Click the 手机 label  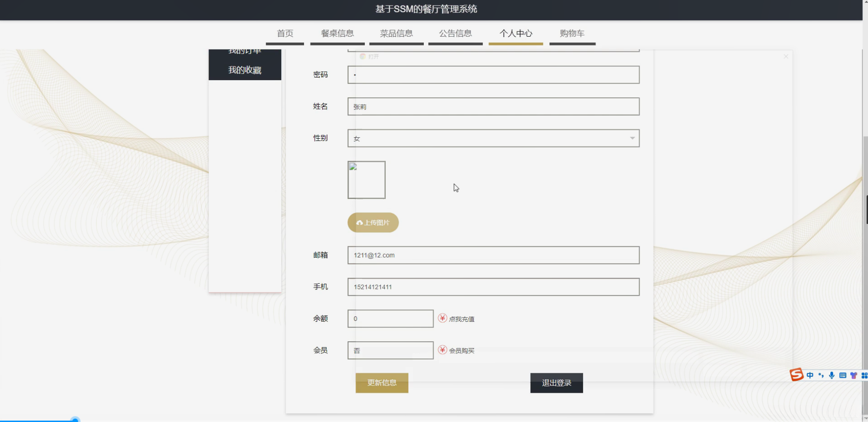[x=320, y=287]
